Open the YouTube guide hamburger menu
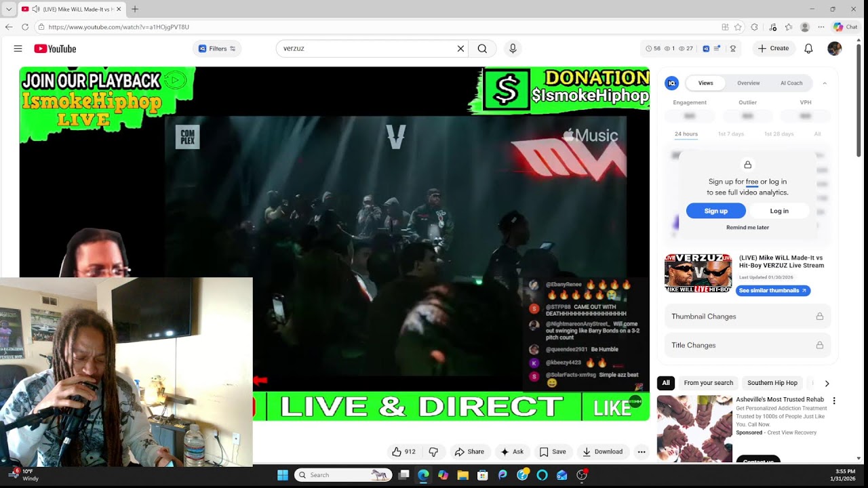The width and height of the screenshot is (868, 488). pos(18,49)
